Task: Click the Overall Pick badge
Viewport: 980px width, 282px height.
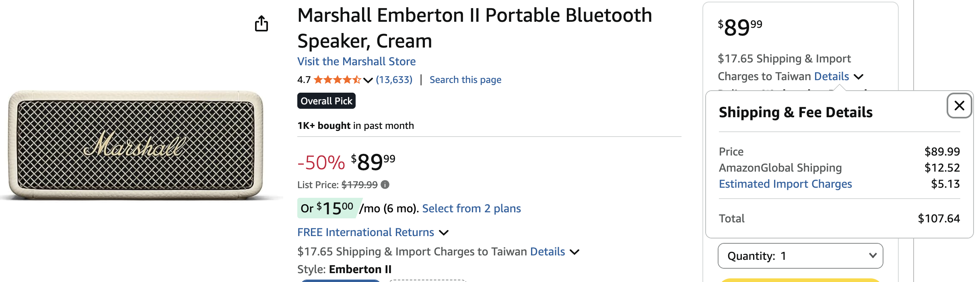Action: (x=326, y=101)
